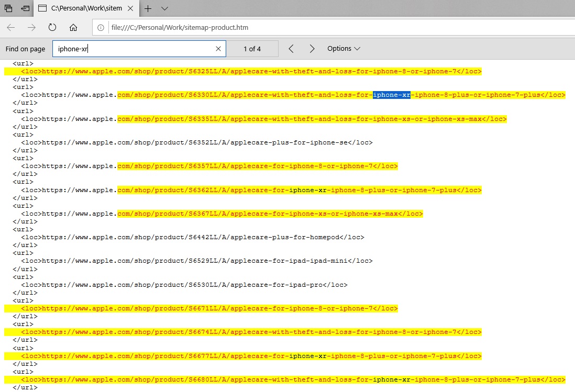Show site information beside the address
Screen dimensions: 575x392
point(101,28)
